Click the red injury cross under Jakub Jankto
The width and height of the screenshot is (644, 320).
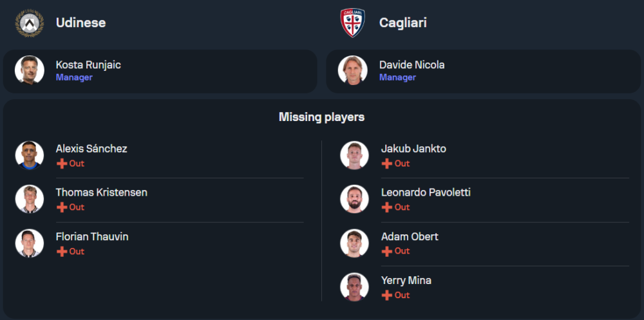click(387, 164)
